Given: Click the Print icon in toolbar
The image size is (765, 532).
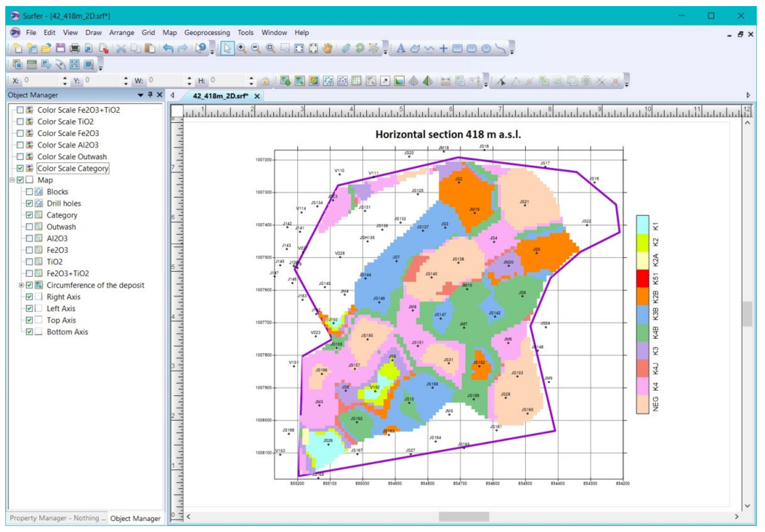Looking at the screenshot, I should [75, 48].
